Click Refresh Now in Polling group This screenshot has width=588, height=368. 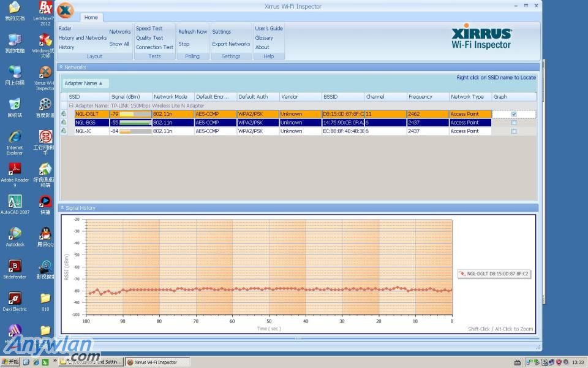[x=193, y=32]
